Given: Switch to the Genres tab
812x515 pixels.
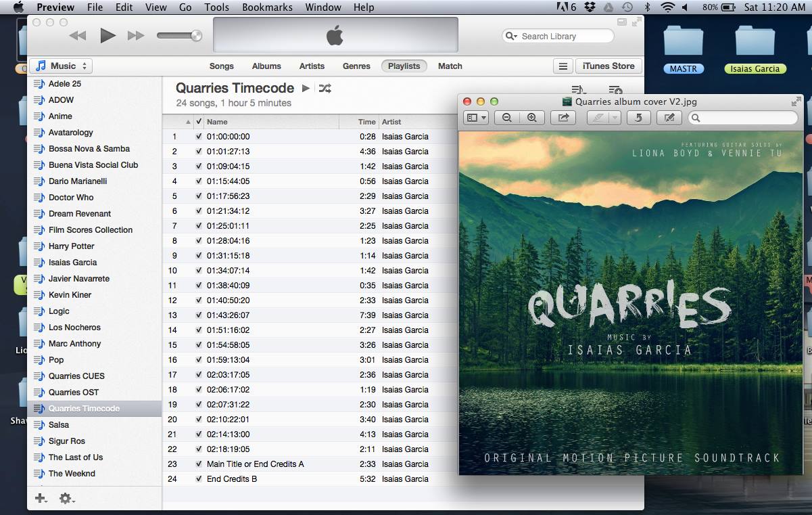Looking at the screenshot, I should click(356, 66).
